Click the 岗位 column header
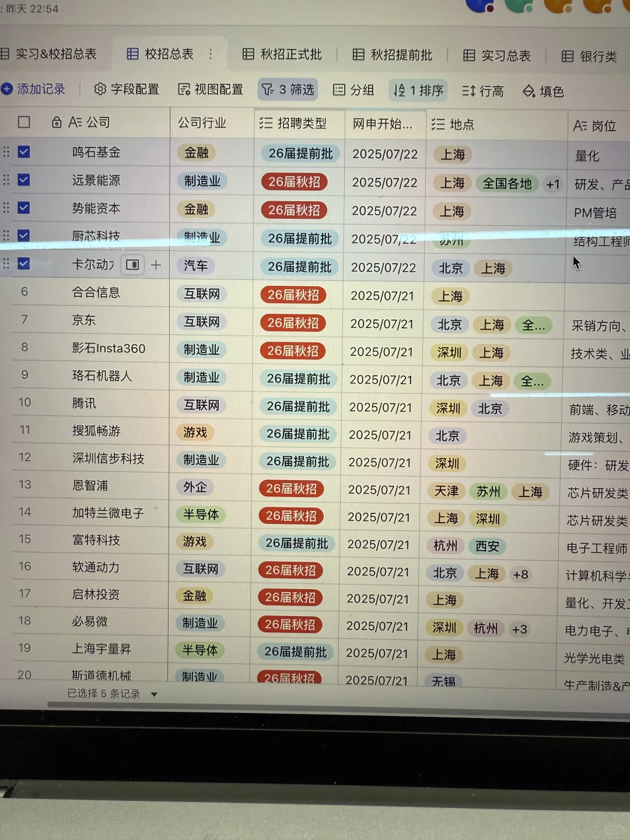This screenshot has width=630, height=840. coord(599,125)
